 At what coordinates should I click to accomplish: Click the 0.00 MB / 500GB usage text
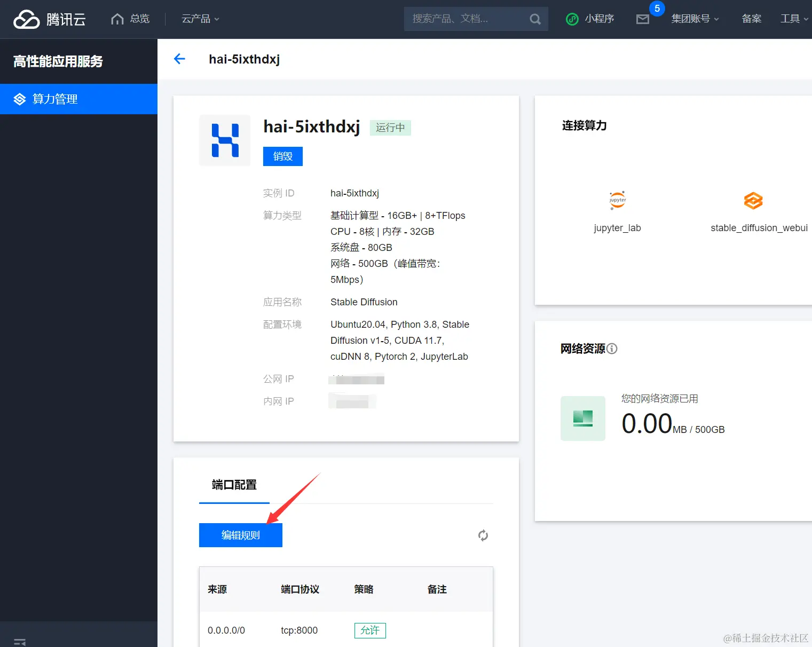tap(673, 424)
